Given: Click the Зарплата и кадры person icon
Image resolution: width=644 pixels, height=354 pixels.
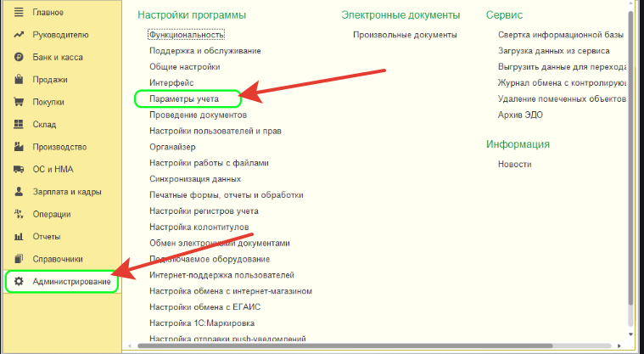Looking at the screenshot, I should coord(19,192).
